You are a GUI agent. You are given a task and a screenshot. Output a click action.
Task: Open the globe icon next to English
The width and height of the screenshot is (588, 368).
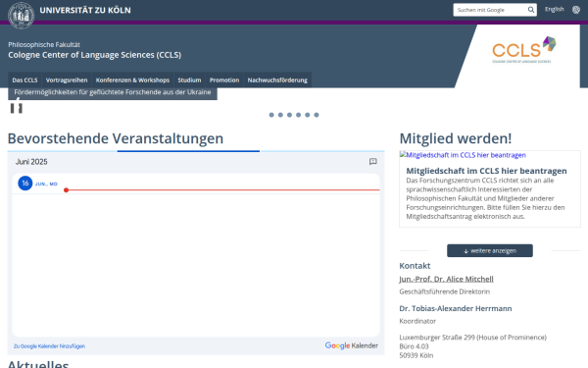click(576, 10)
